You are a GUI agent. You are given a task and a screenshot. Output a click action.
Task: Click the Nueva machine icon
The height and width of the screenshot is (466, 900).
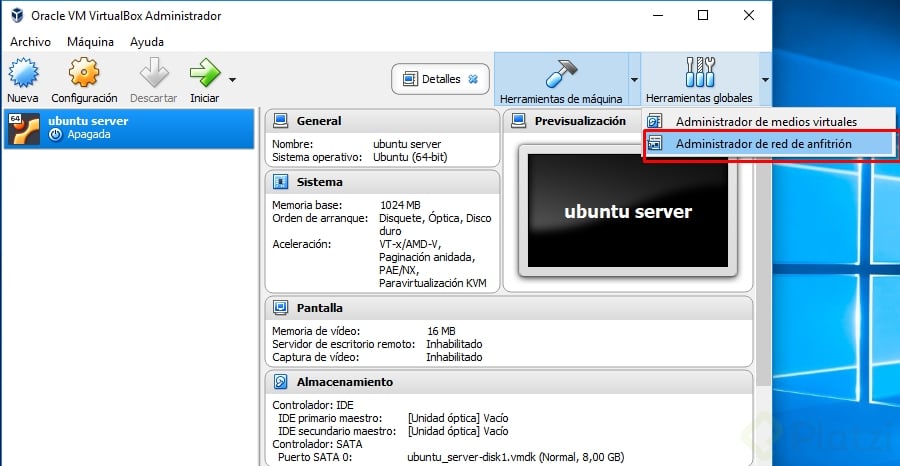click(23, 73)
